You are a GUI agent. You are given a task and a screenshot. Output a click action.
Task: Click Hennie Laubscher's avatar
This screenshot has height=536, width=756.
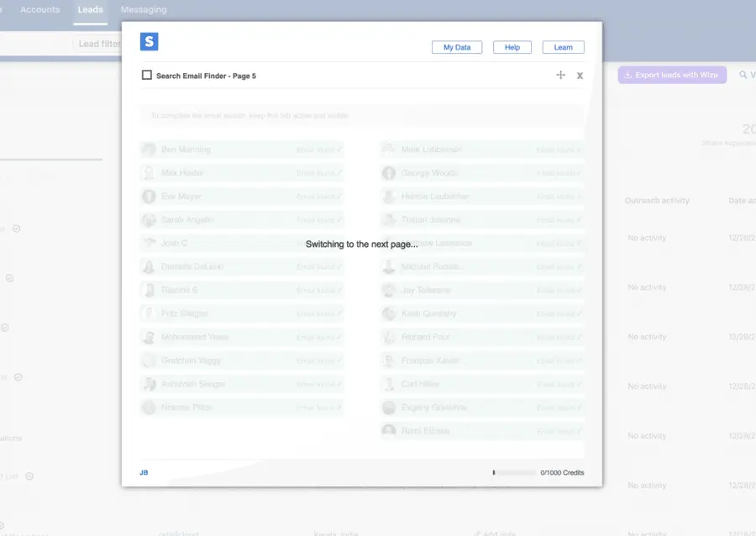coord(389,197)
